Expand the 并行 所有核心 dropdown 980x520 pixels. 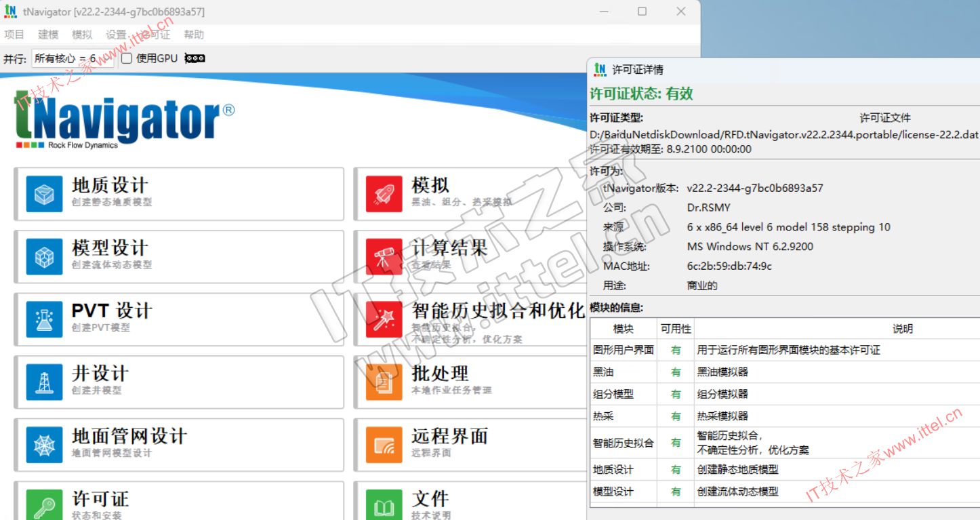73,58
